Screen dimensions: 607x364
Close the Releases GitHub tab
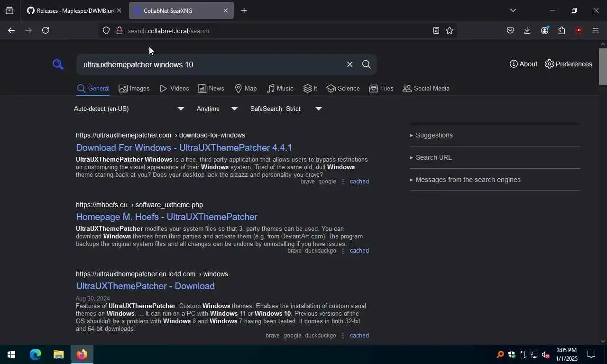(x=119, y=10)
